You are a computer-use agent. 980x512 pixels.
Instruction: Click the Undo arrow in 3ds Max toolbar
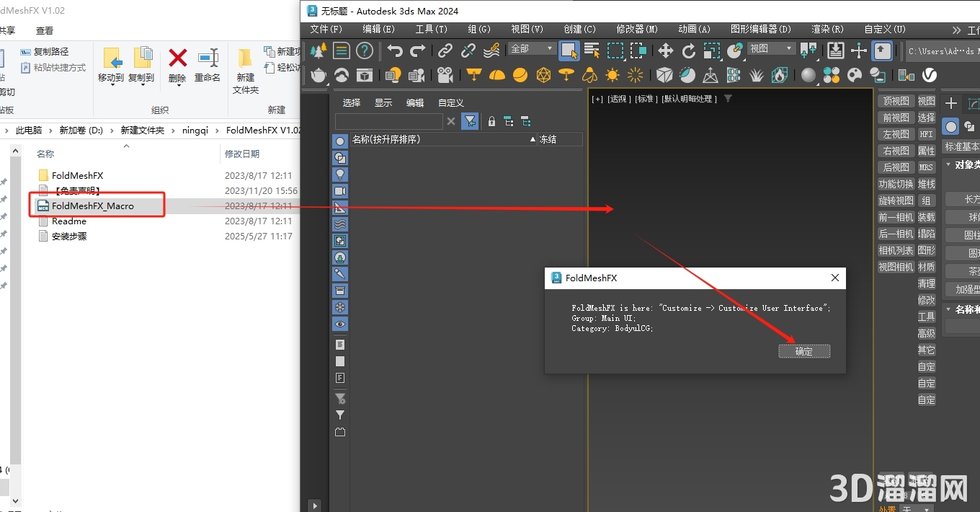coord(395,50)
